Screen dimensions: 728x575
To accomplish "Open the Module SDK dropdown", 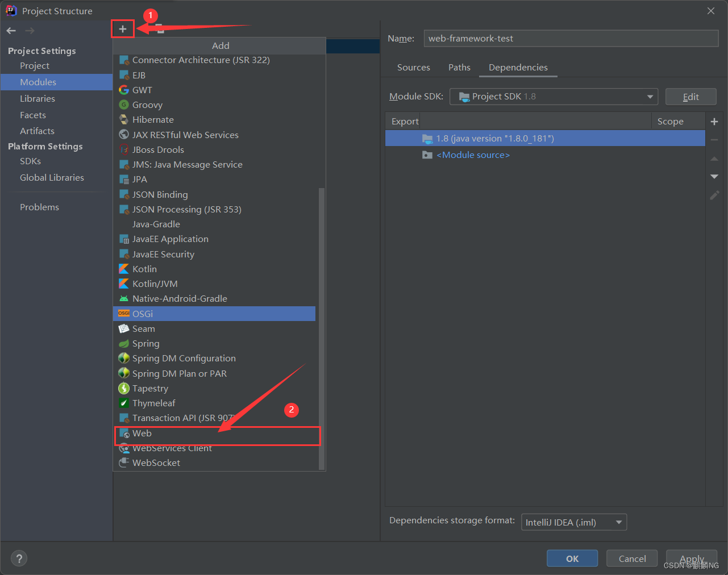I will pos(554,97).
